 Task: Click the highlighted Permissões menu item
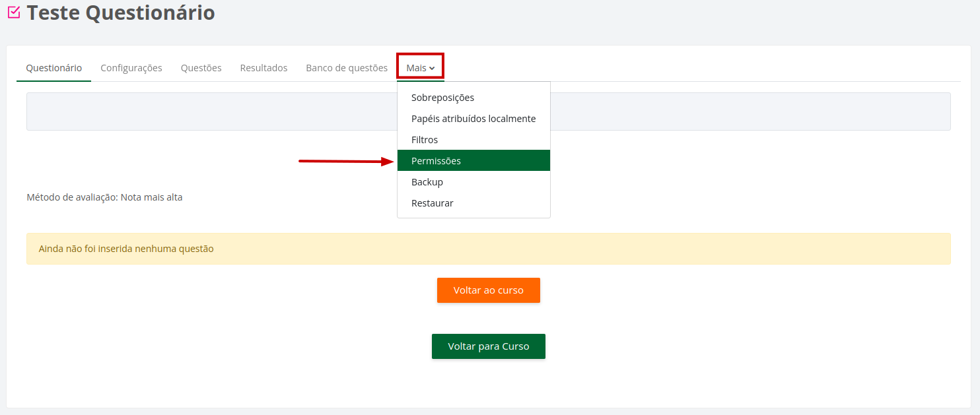(436, 161)
